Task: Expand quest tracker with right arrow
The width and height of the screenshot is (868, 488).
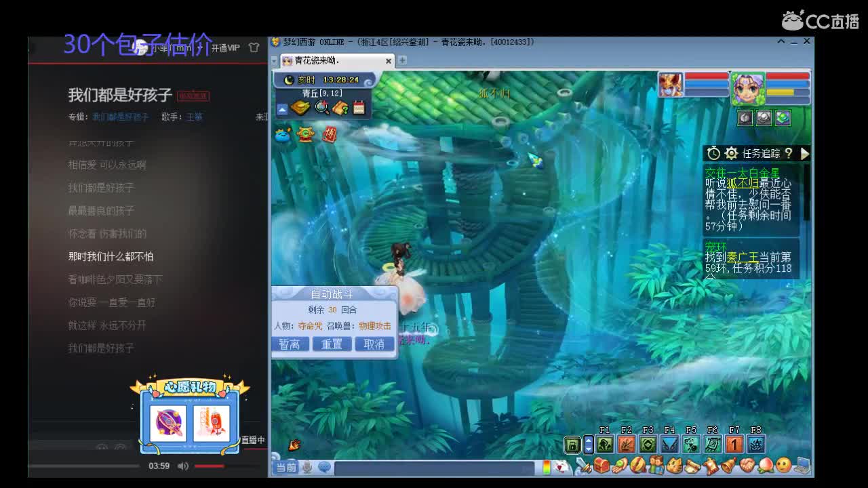Action: coord(804,153)
